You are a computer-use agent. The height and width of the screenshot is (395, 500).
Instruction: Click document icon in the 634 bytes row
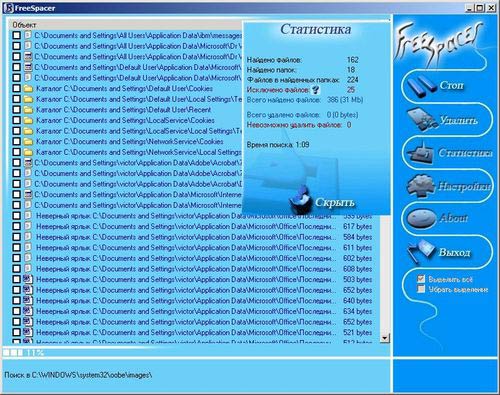pyautogui.click(x=28, y=311)
